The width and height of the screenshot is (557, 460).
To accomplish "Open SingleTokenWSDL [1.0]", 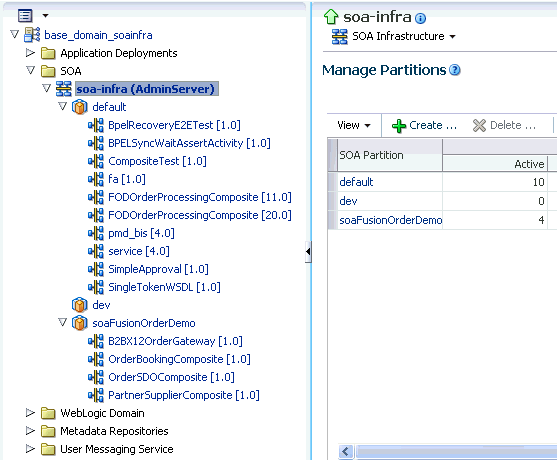I will coord(164,287).
